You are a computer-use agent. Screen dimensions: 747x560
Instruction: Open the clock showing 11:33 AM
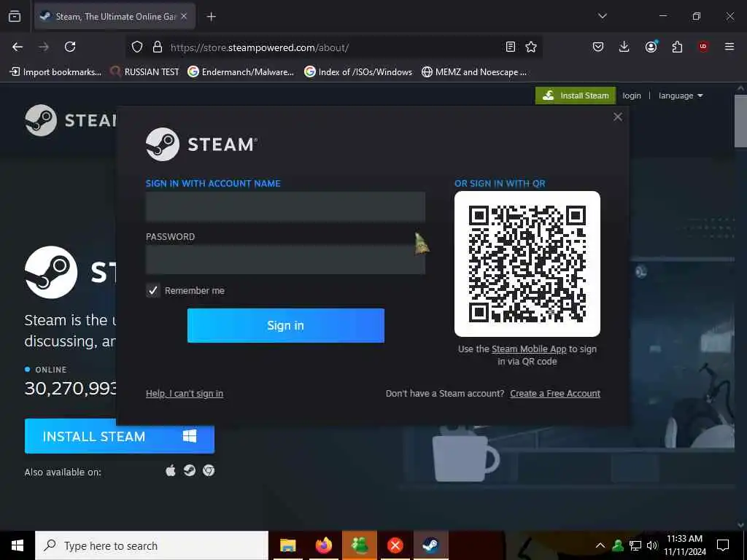coord(684,545)
